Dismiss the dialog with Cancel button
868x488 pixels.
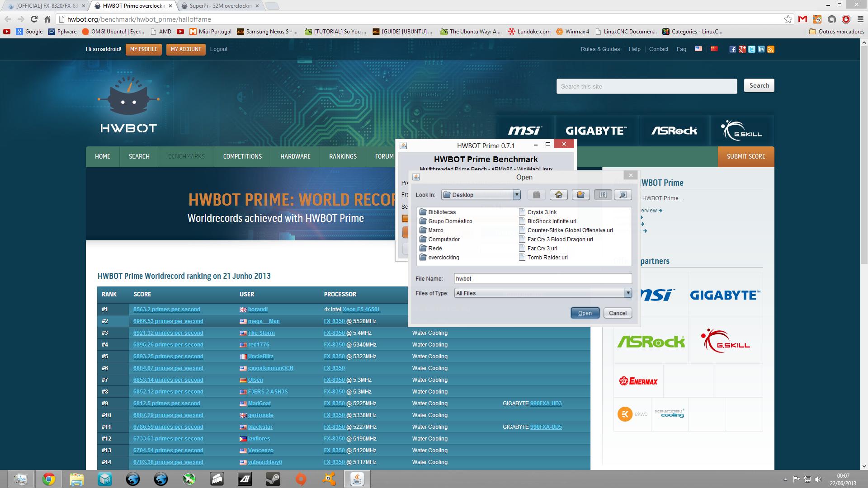click(618, 313)
